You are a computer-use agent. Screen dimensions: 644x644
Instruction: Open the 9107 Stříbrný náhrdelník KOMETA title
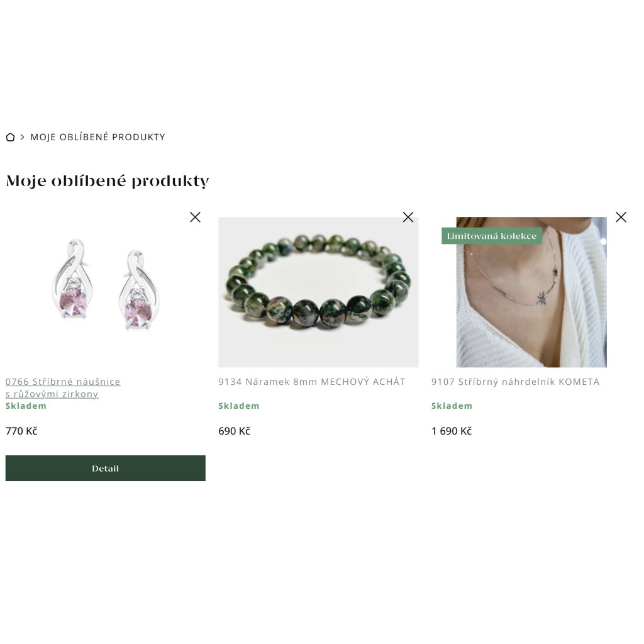[516, 382]
